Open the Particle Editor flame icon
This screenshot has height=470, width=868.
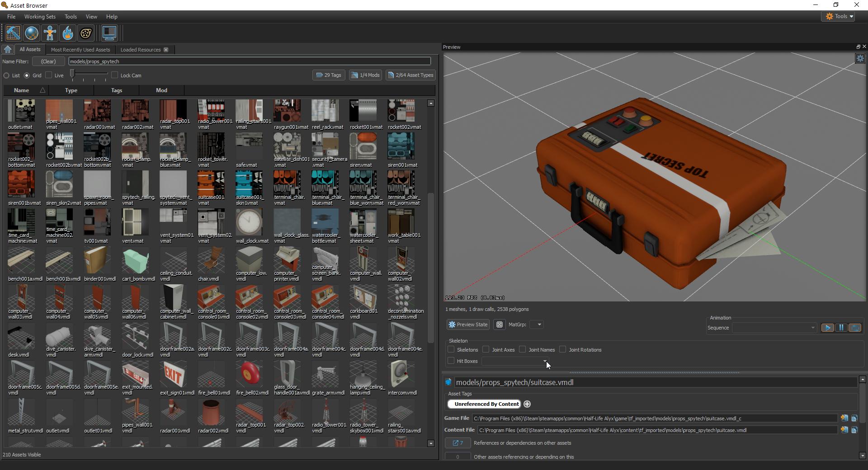[68, 33]
